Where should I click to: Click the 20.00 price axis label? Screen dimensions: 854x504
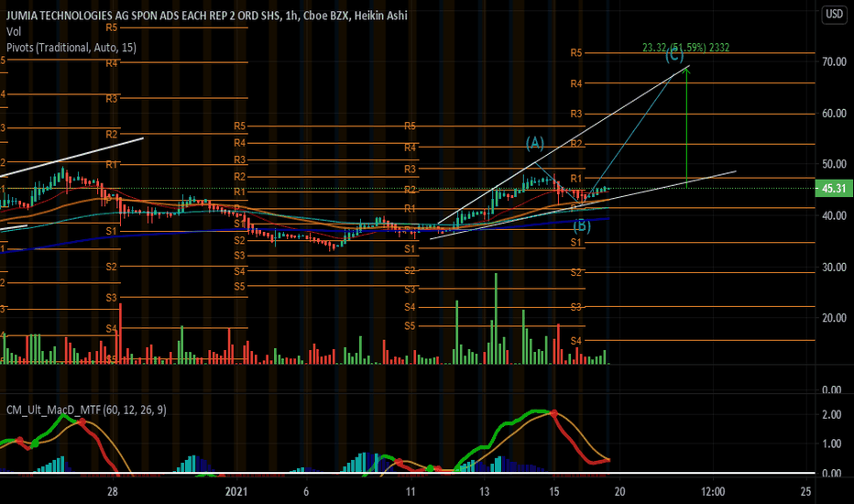click(x=834, y=318)
